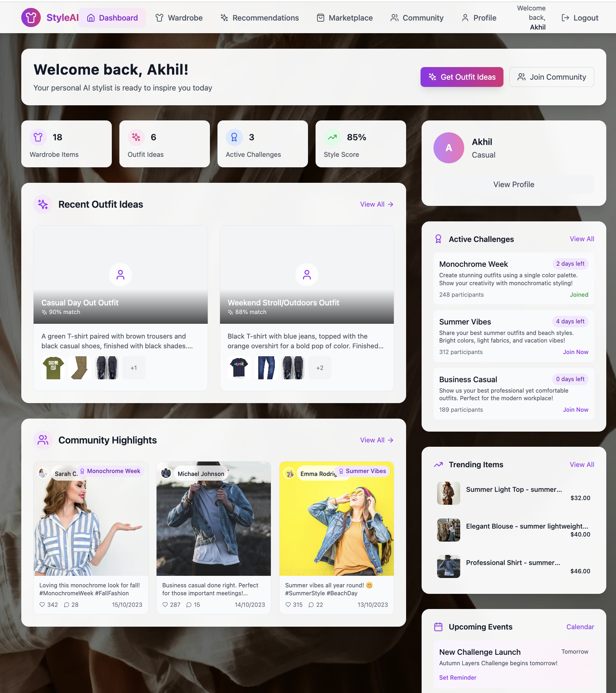Click the Get Outfit Ideas button
Viewport: 616px width, 693px height.
pos(462,77)
